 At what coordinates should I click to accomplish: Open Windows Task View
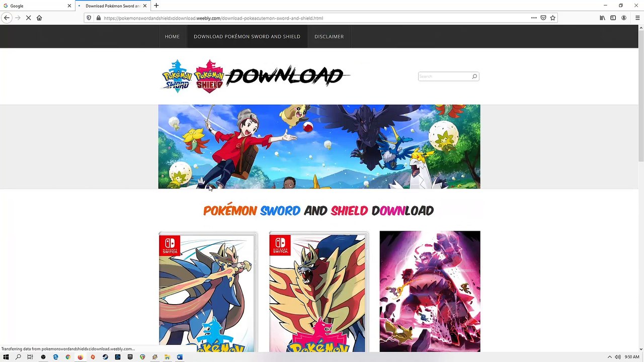[x=30, y=357]
